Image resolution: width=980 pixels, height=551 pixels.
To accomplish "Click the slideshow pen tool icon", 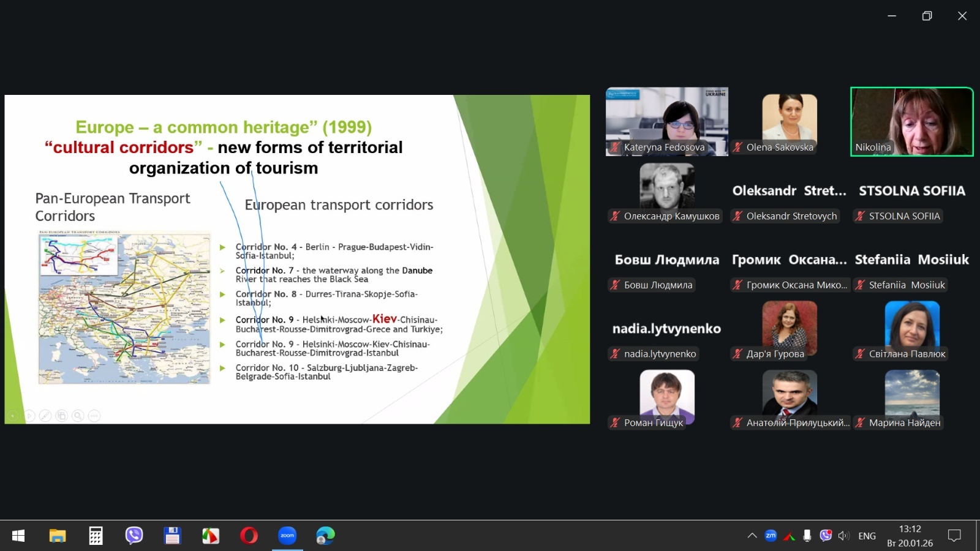I will click(x=45, y=416).
